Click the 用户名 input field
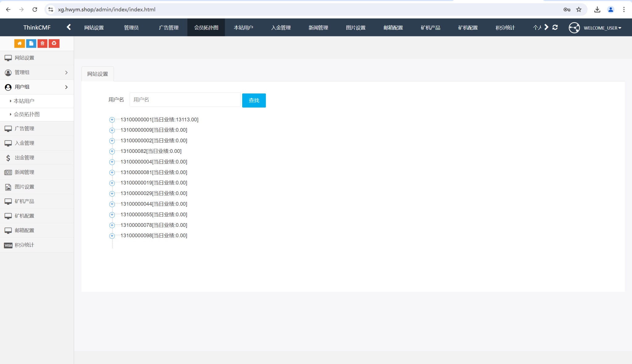 click(x=185, y=100)
